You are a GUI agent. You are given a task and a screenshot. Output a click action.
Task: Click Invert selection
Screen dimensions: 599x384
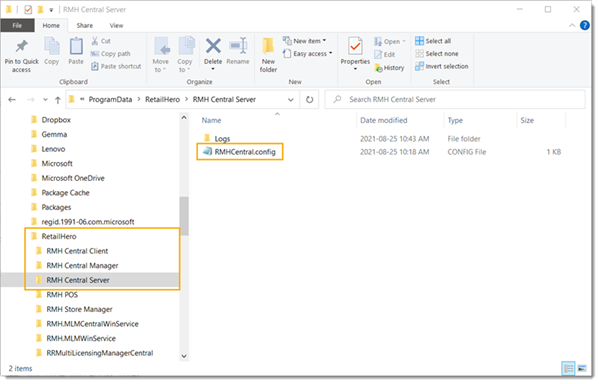pos(442,66)
